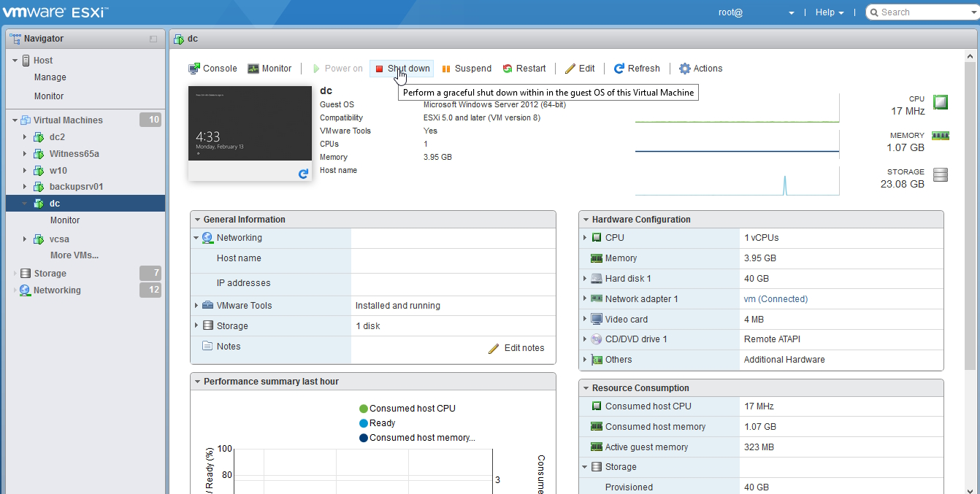Select Manage under Host
980x494 pixels.
tap(50, 77)
